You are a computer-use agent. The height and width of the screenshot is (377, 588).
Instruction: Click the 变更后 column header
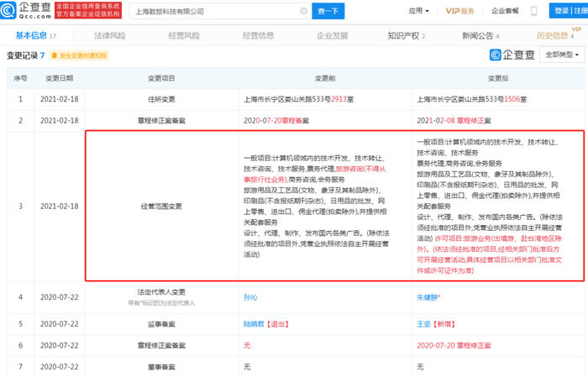498,78
